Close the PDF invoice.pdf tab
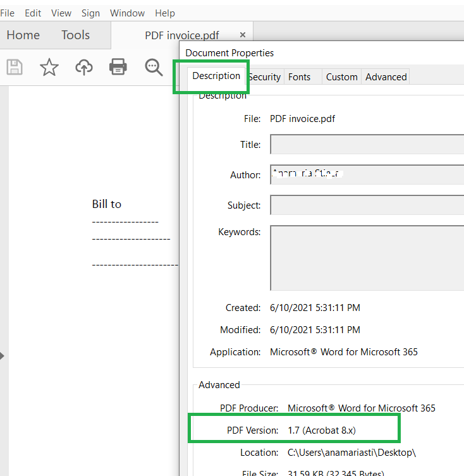This screenshot has height=476, width=464. click(243, 35)
